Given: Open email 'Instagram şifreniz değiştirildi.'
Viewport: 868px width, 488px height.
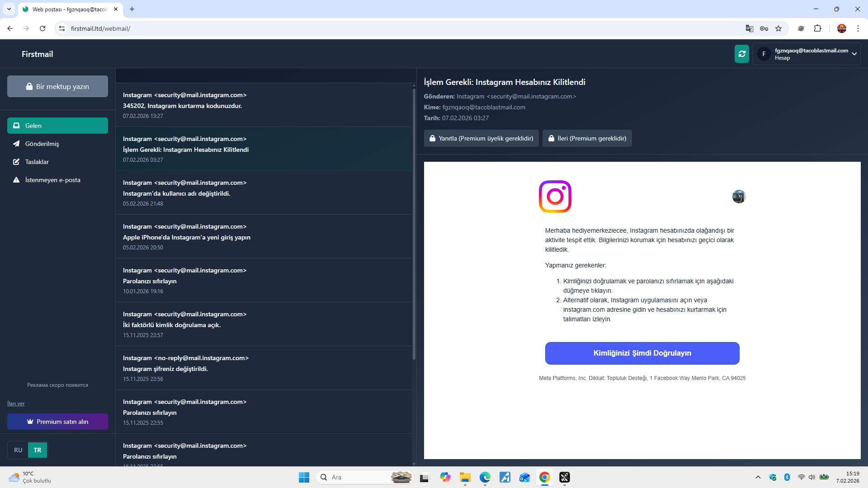Looking at the screenshot, I should click(x=264, y=368).
